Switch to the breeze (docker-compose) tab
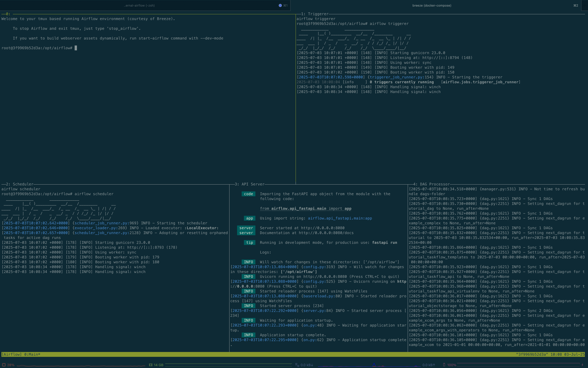588x368 pixels. click(x=436, y=5)
